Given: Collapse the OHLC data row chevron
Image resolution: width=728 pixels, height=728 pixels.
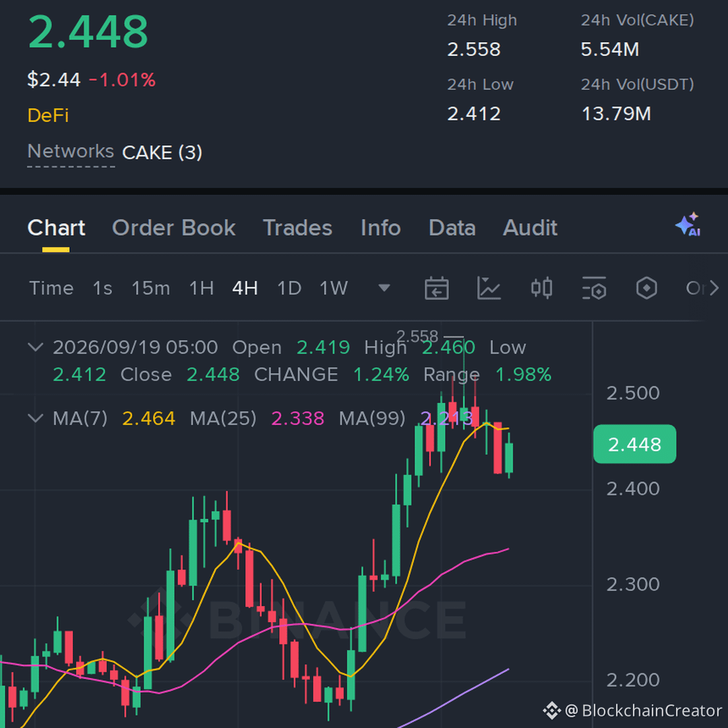Looking at the screenshot, I should click(35, 347).
